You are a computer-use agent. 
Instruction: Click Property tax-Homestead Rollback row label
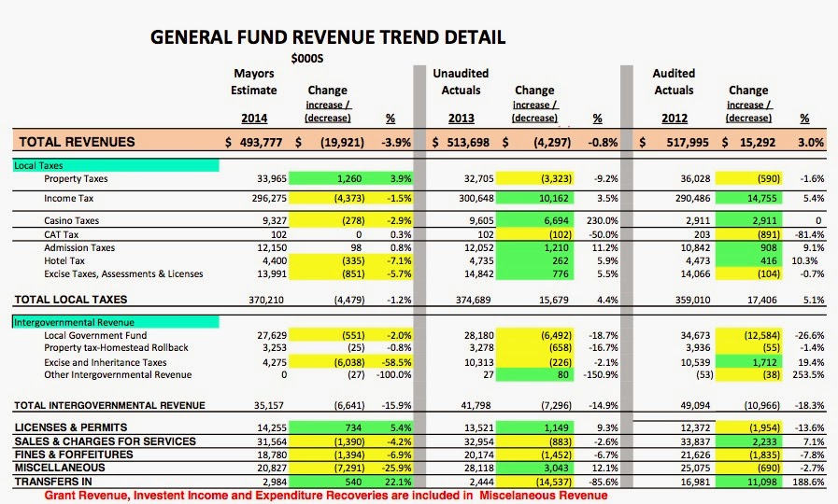[117, 347]
